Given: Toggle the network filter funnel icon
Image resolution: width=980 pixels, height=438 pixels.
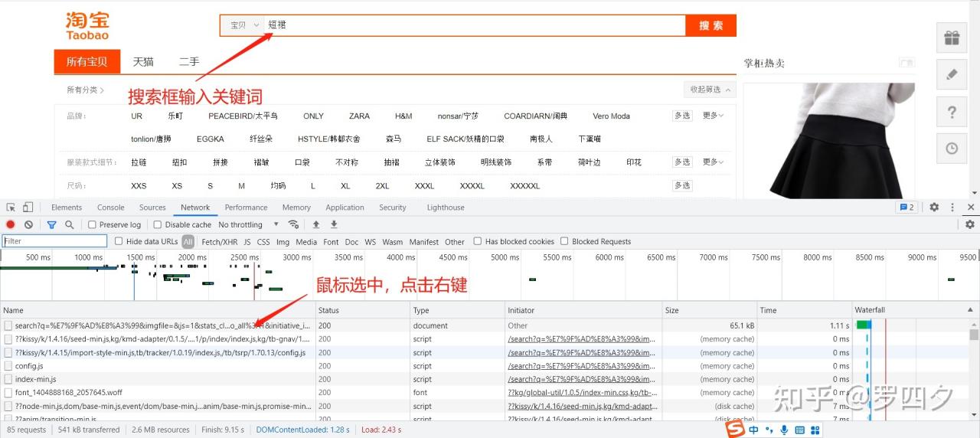Looking at the screenshot, I should (52, 224).
